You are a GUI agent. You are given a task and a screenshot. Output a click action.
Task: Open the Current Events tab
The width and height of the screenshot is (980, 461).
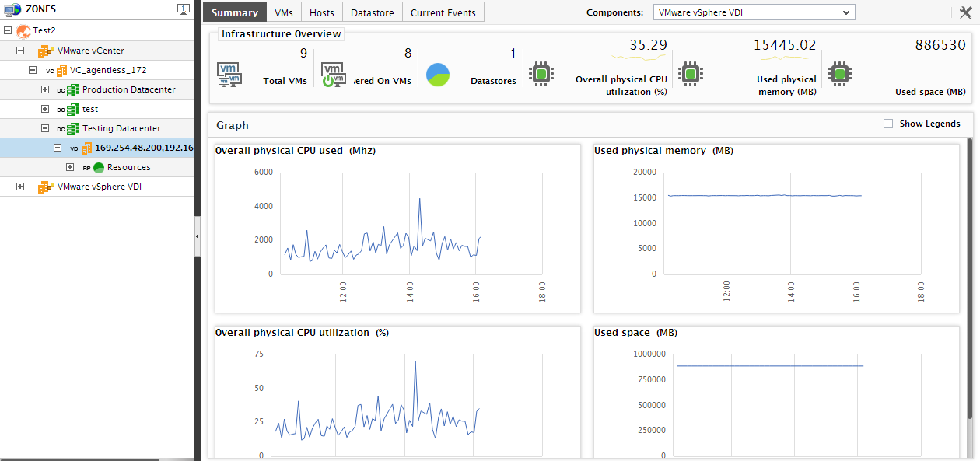click(x=444, y=12)
